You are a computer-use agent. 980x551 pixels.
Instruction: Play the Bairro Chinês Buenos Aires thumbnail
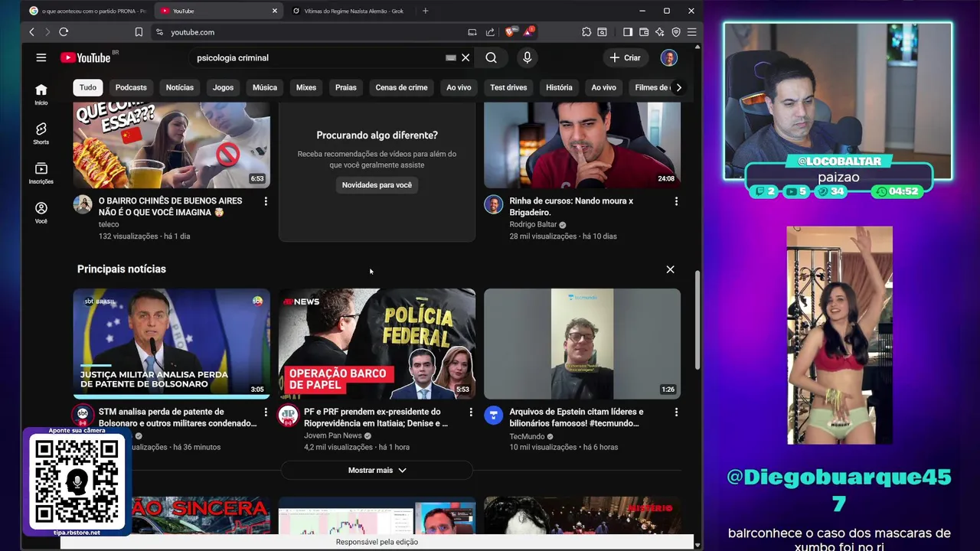(x=171, y=145)
